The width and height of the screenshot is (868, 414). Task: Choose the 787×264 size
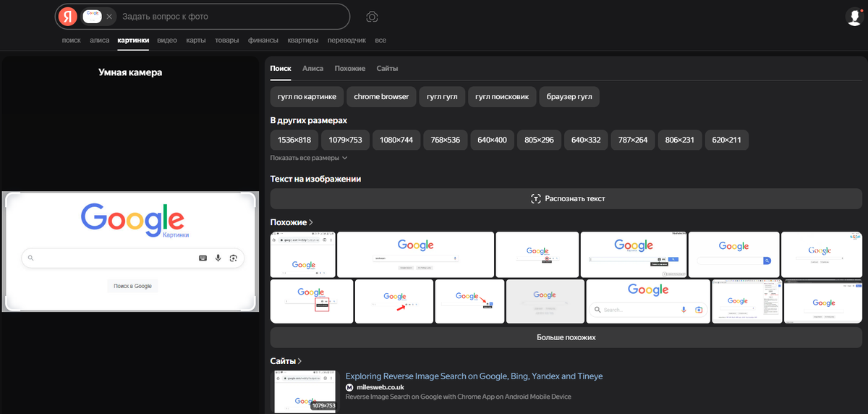tap(633, 140)
